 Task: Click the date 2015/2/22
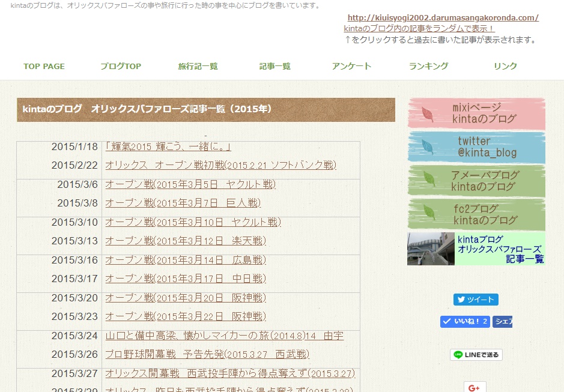click(74, 165)
